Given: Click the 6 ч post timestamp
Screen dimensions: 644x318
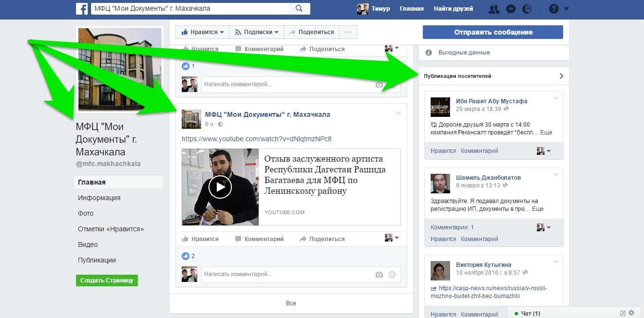Looking at the screenshot, I should (x=208, y=124).
